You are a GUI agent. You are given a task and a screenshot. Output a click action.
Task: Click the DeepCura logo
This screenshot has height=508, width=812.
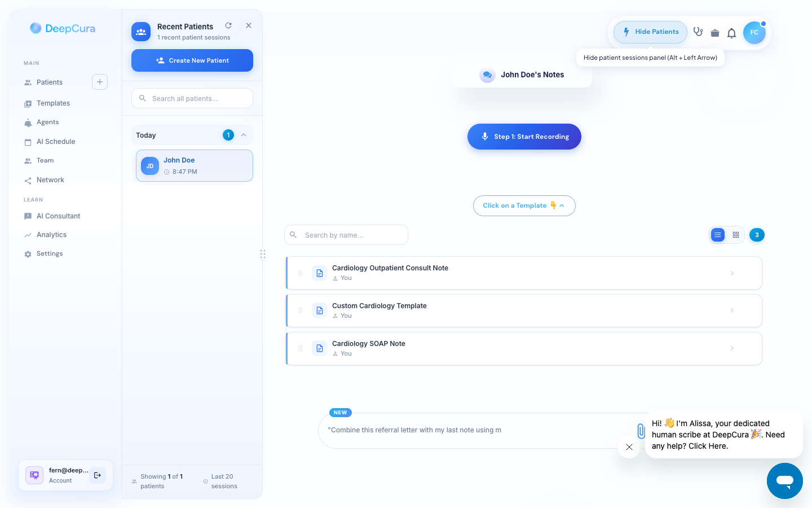pyautogui.click(x=63, y=28)
